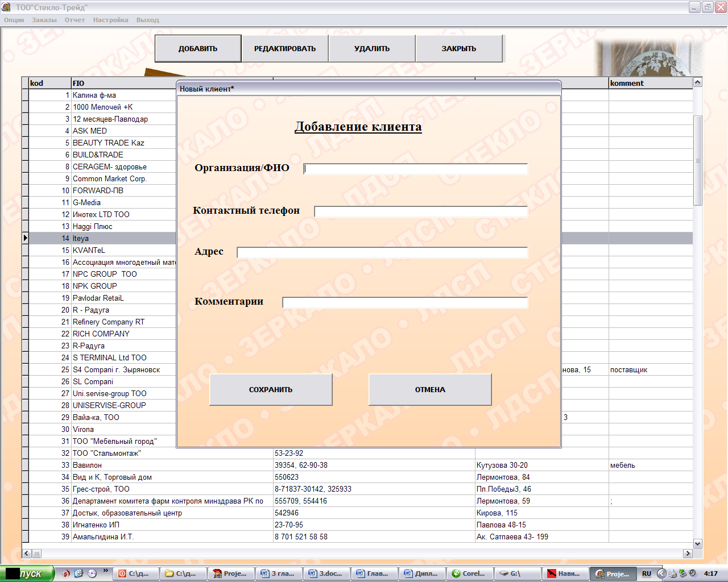Click the ЗАКРЫТЬ button
The height and width of the screenshot is (582, 728).
coord(459,48)
